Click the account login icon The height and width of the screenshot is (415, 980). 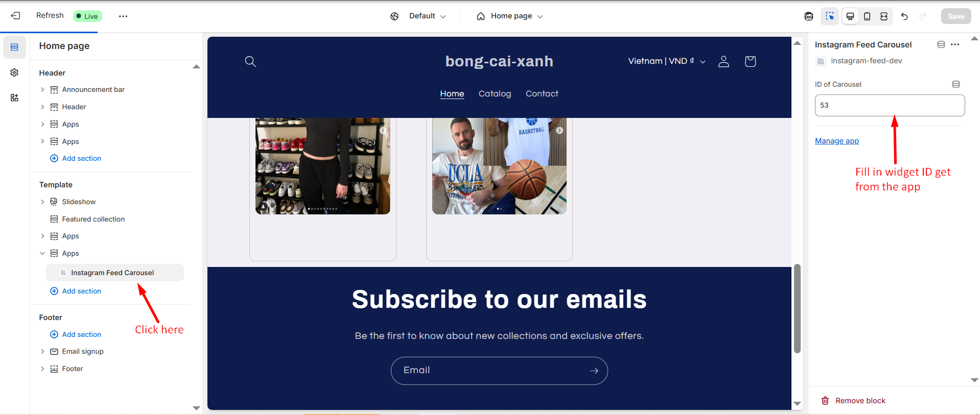(724, 61)
